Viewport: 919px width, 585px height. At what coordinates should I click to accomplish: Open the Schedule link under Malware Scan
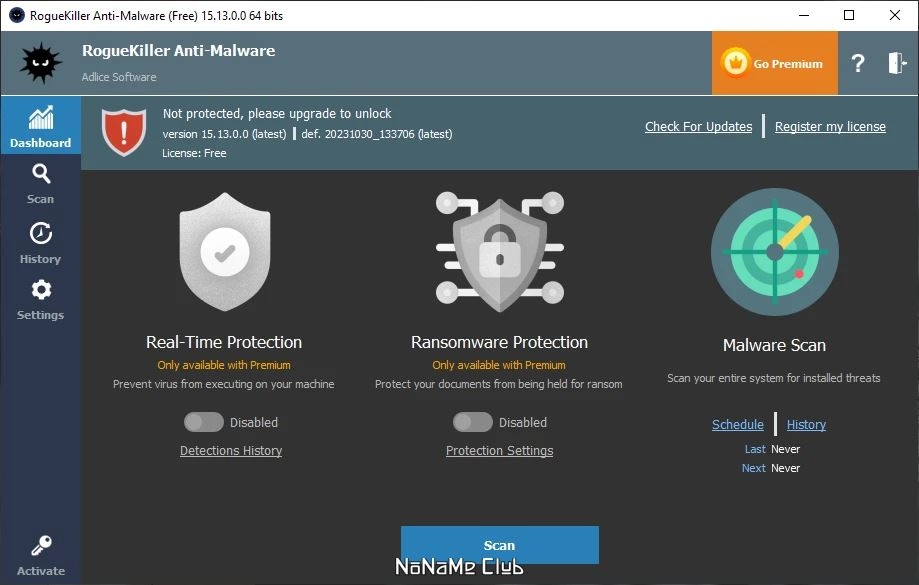tap(737, 424)
